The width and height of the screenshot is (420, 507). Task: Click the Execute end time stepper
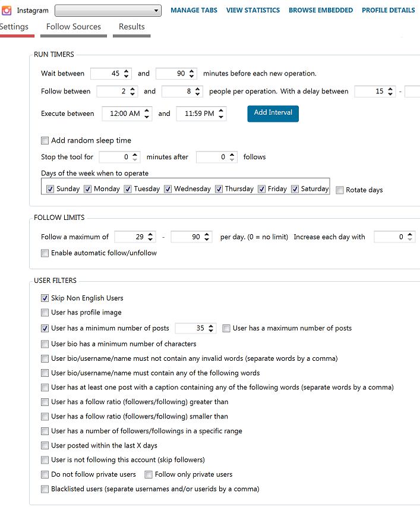[x=222, y=114]
